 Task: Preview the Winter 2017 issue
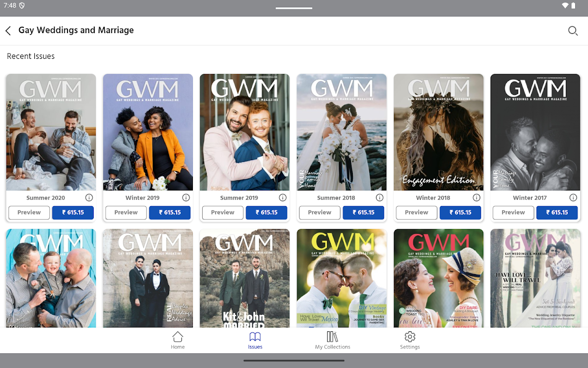[x=513, y=213]
